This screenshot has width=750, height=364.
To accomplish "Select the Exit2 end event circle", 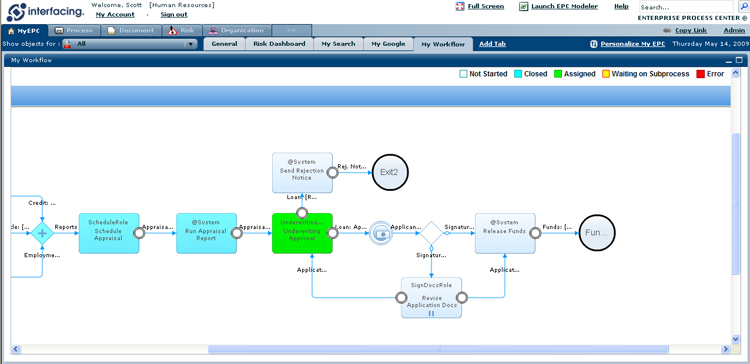I will pyautogui.click(x=390, y=172).
